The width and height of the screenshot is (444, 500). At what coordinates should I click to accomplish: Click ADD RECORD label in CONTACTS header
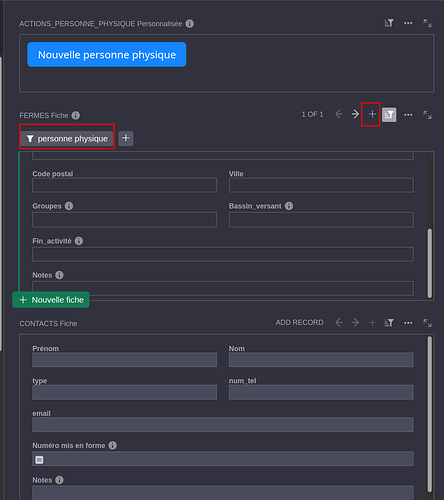pos(299,322)
